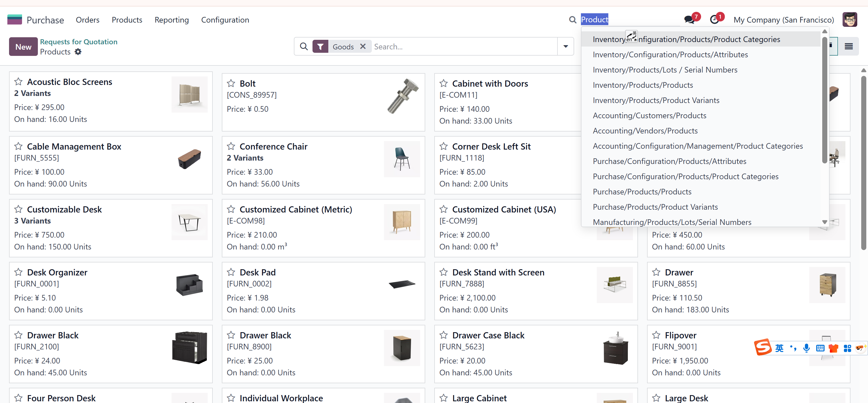Open the Sogou toolbox grid icon

pos(847,348)
